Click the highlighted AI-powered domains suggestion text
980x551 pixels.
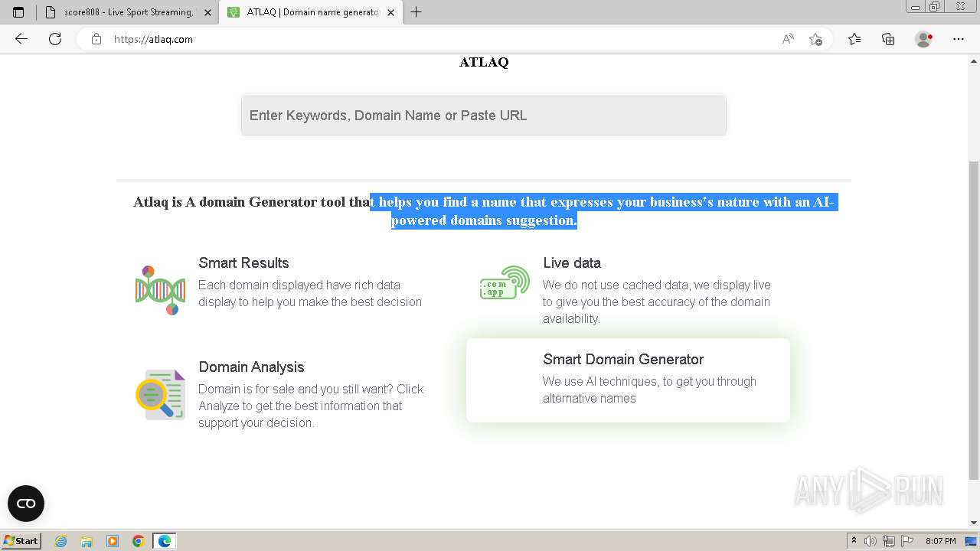pos(603,211)
